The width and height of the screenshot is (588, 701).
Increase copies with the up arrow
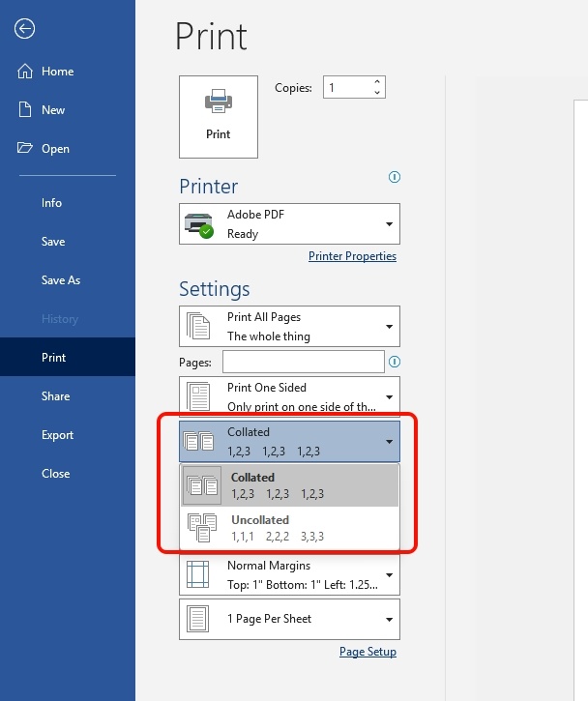[377, 82]
